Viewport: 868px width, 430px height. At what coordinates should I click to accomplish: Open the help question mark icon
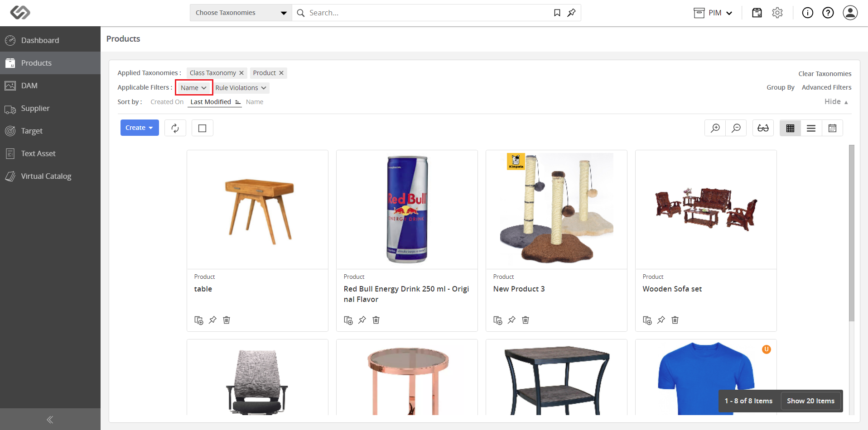point(828,13)
